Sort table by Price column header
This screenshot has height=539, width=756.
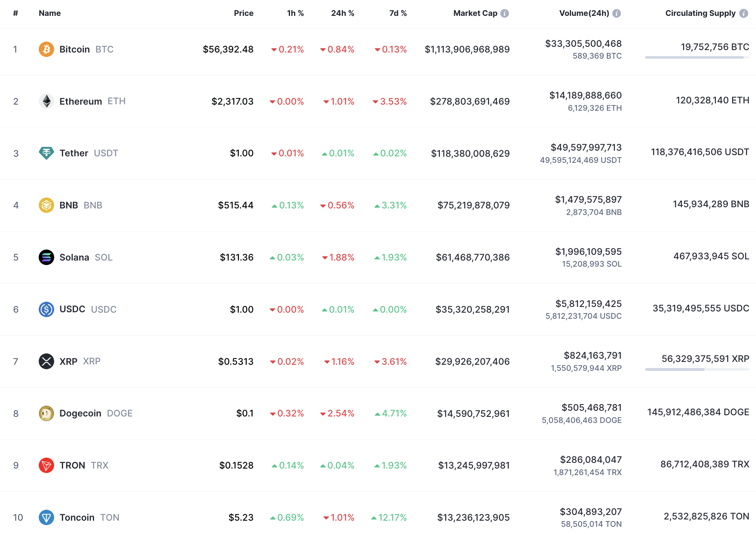[x=244, y=13]
